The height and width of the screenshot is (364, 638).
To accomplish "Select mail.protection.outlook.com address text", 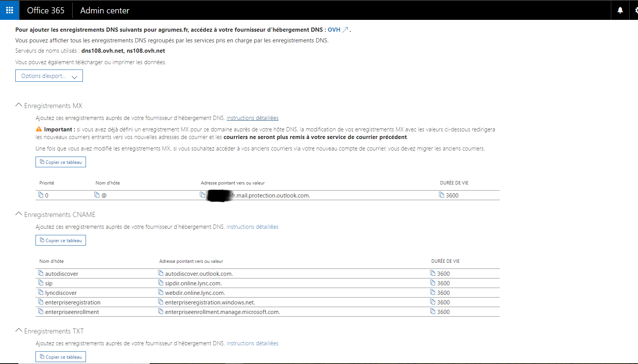I will tap(258, 195).
